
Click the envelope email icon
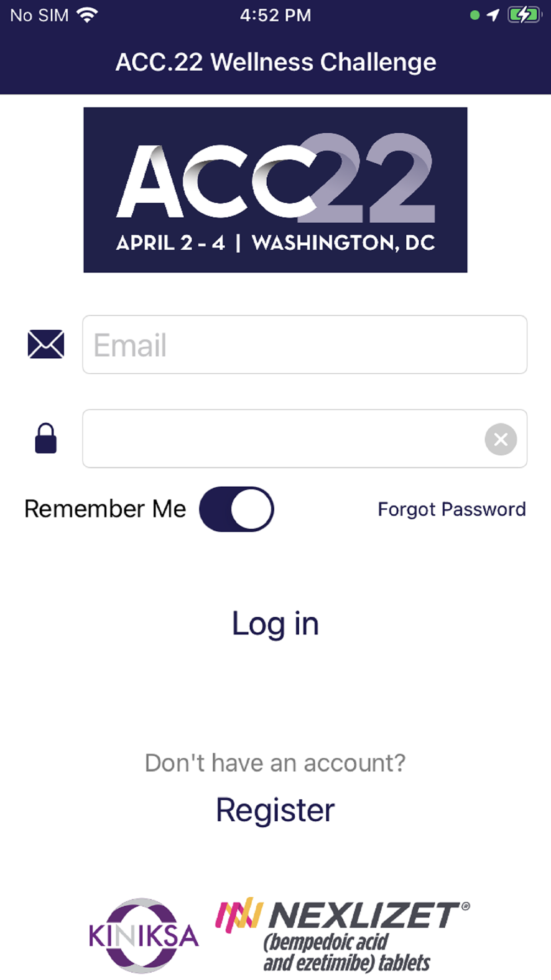46,344
